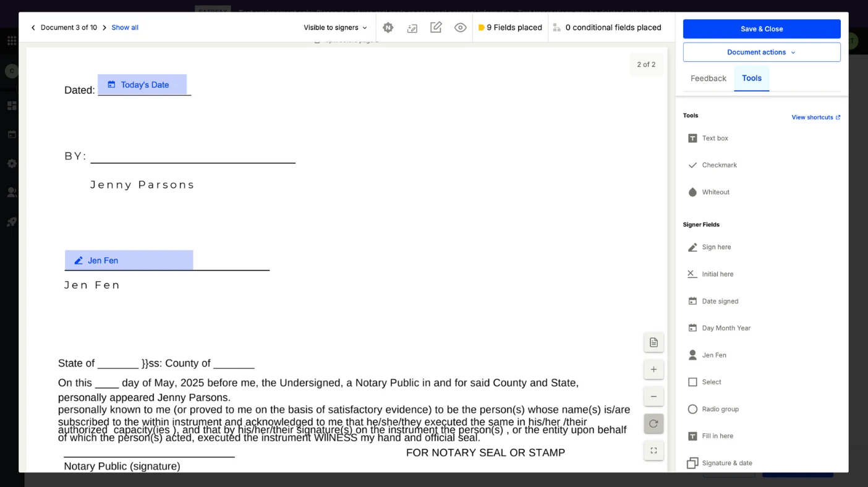The image size is (868, 487).
Task: Go to the next document arrow
Action: 104,28
